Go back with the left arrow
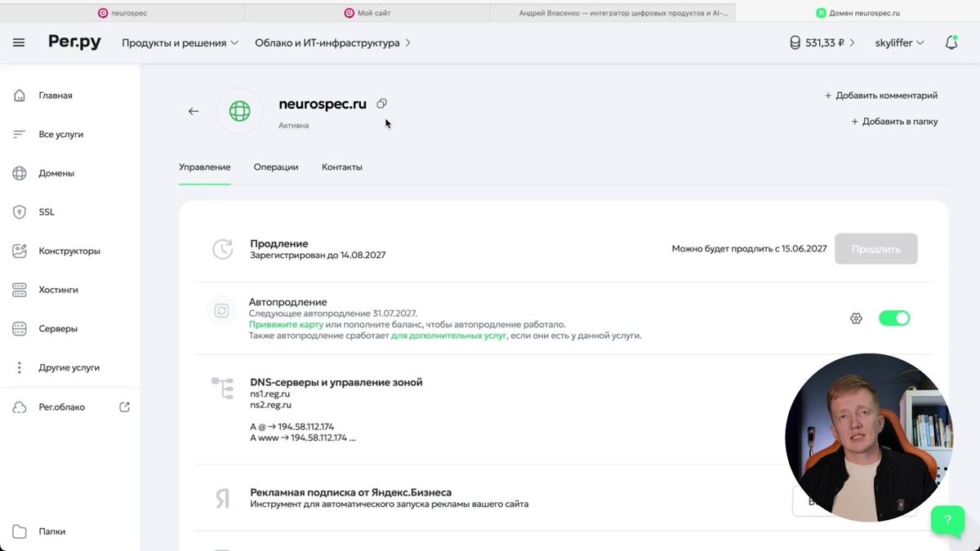This screenshot has height=551, width=980. tap(194, 111)
